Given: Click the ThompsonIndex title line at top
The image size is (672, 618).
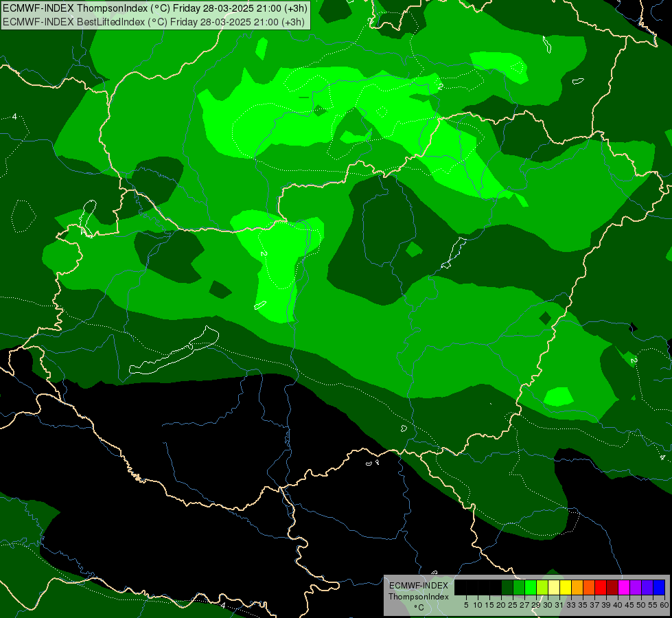Looking at the screenshot, I should pos(155,8).
